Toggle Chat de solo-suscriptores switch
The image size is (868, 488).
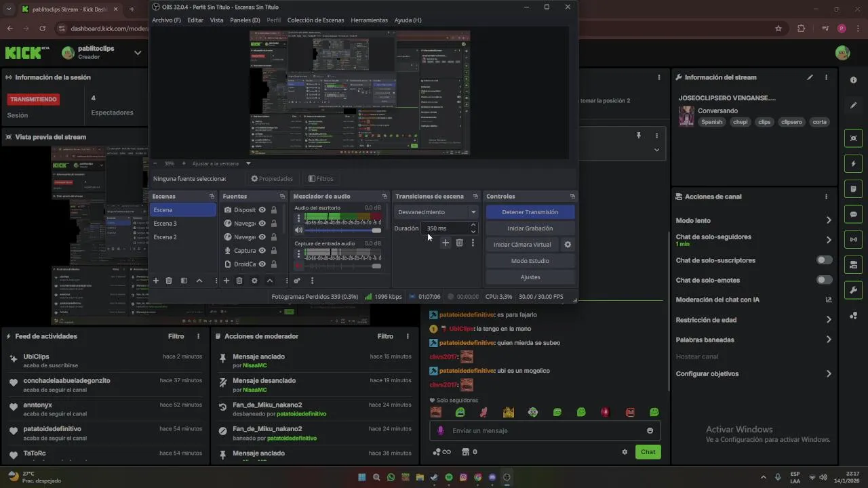[825, 260]
